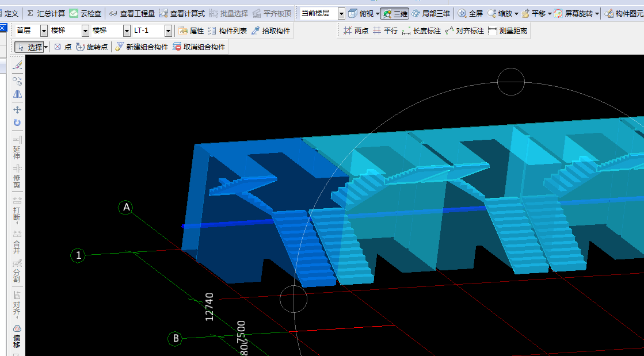Toggle the 三维 3D view mode
The height and width of the screenshot is (356, 644).
394,14
